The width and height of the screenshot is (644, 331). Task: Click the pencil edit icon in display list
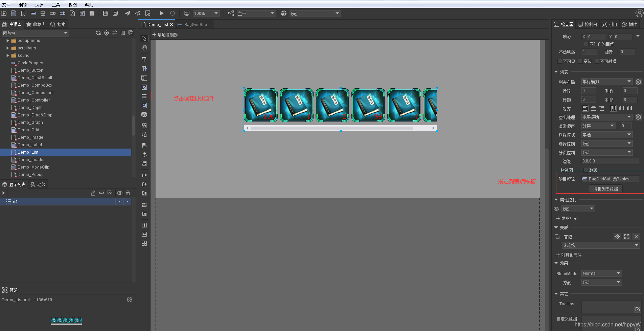point(93,193)
